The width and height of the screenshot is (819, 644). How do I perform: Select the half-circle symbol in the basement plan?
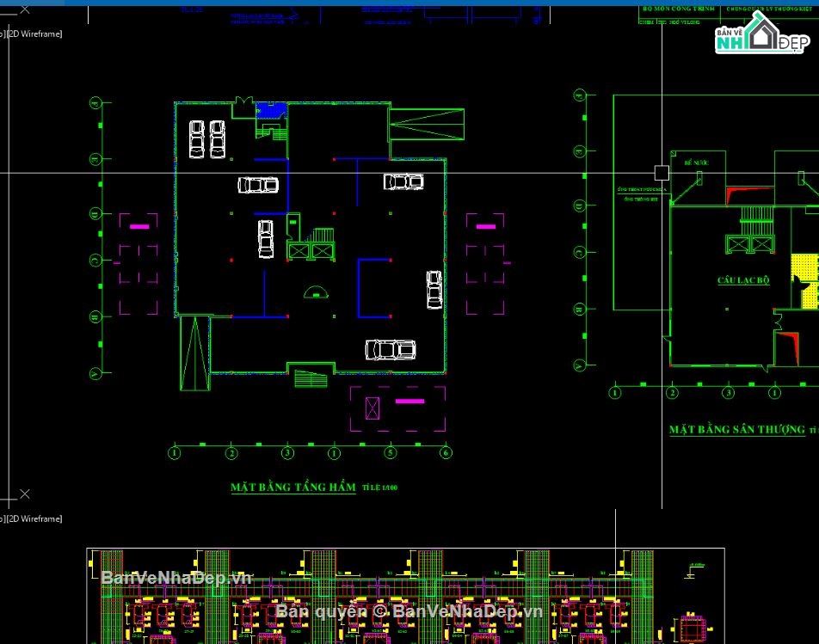[x=317, y=292]
